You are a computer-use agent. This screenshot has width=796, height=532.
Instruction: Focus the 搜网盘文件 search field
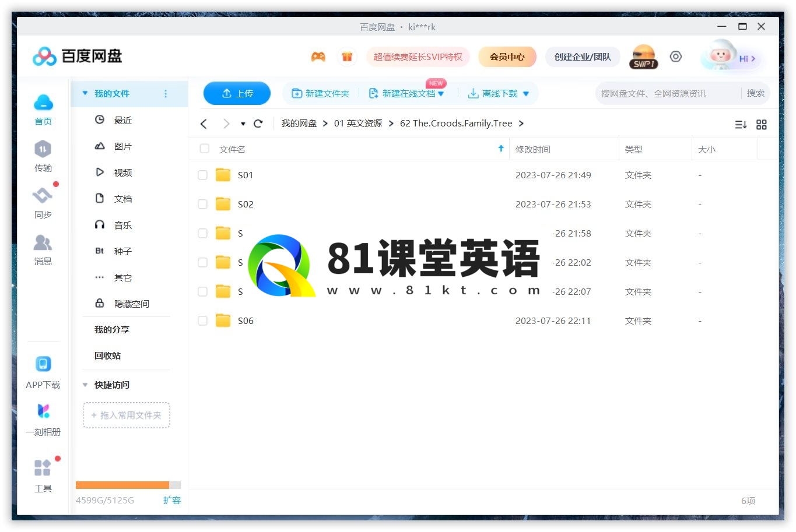pos(668,94)
